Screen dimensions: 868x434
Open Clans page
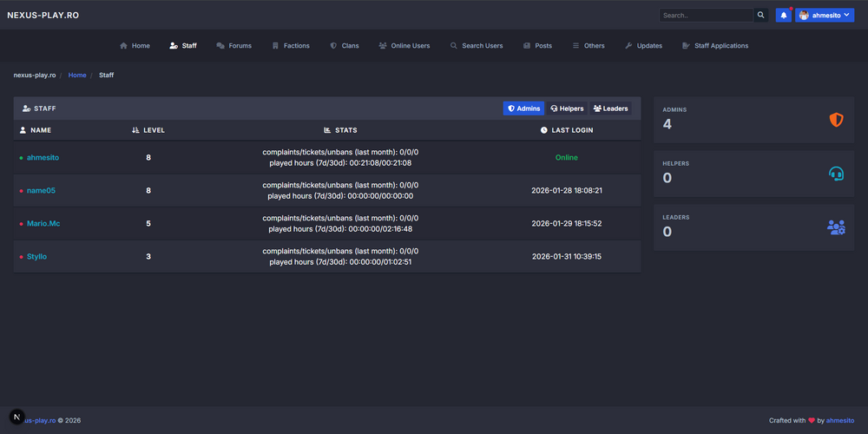tap(345, 46)
